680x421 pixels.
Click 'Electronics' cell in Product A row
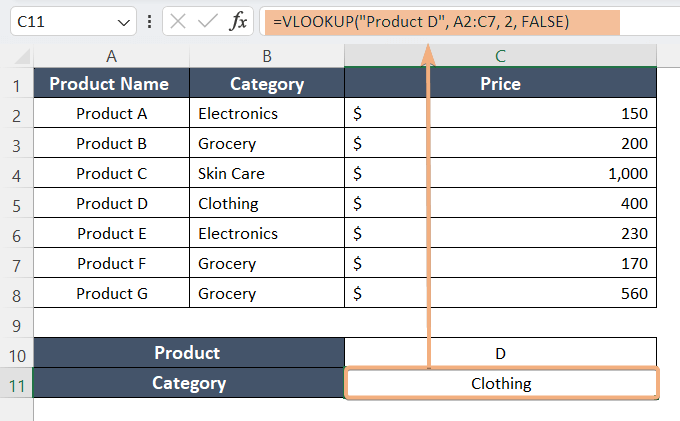pyautogui.click(x=267, y=113)
